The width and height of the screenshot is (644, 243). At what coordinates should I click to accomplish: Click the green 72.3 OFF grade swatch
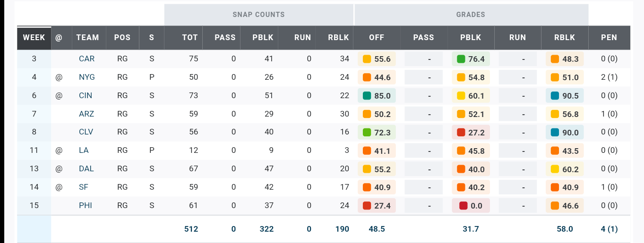367,133
